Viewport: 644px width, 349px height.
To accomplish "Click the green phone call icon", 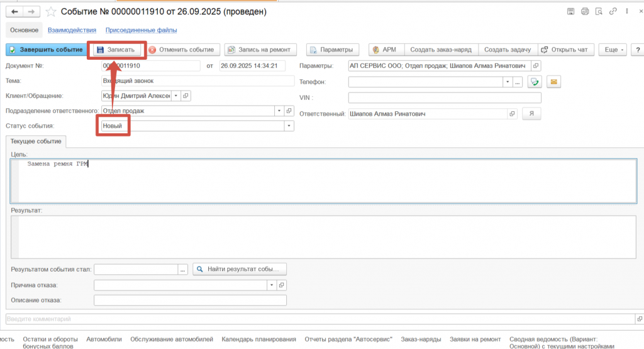I will (x=535, y=82).
